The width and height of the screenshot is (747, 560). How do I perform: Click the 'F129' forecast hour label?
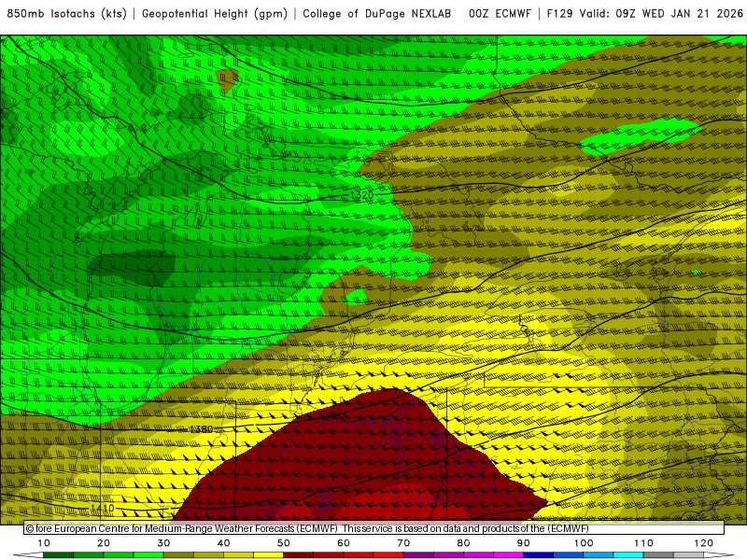click(559, 14)
